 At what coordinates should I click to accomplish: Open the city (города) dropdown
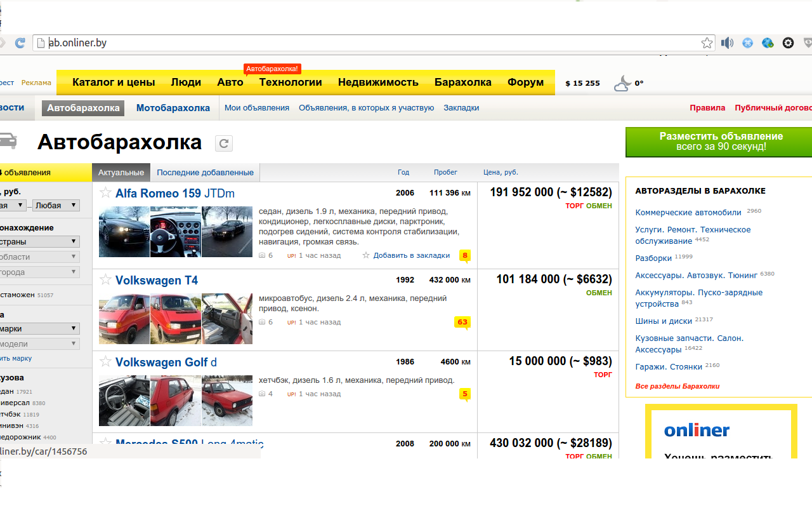point(39,272)
